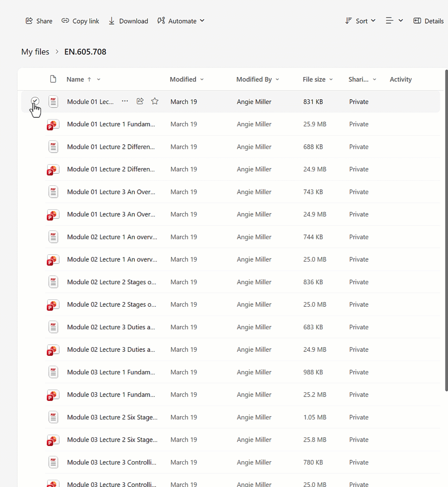The image size is (448, 487).
Task: Click the PowerPoint icon of Module 01 Lecture 3 file
Action: (53, 215)
